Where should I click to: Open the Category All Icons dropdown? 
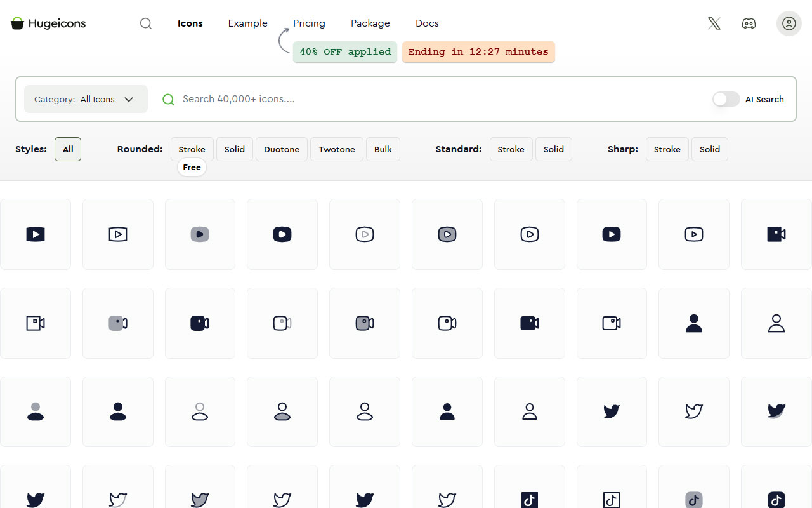click(x=86, y=99)
